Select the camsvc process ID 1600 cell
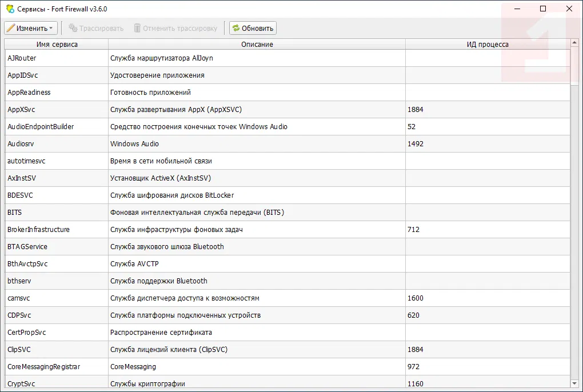This screenshot has width=583, height=392. (x=416, y=298)
